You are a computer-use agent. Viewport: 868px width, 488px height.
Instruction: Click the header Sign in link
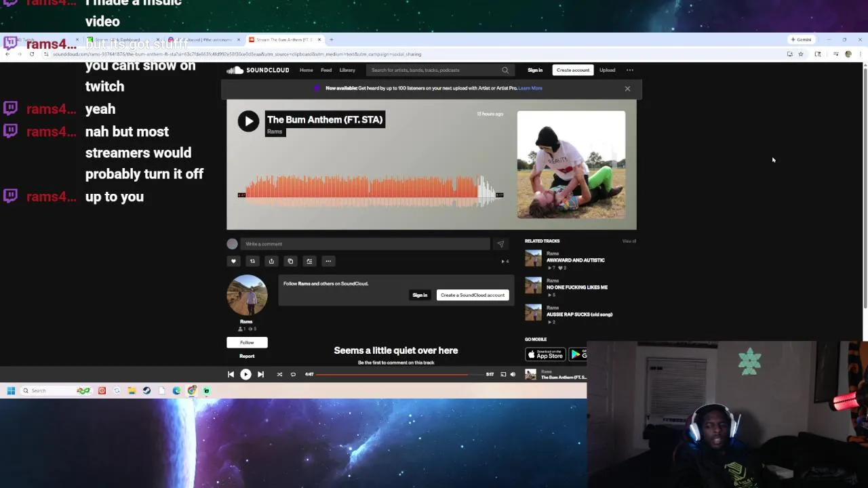(535, 70)
